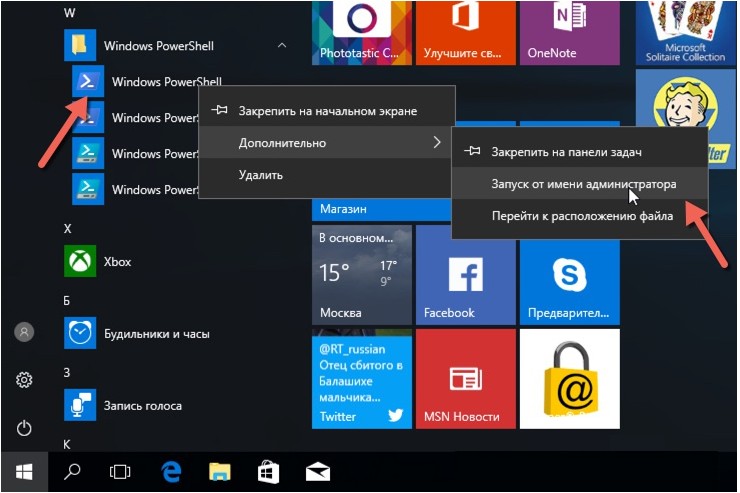This screenshot has width=740, height=493.
Task: Choose Закрепить на панели задач
Action: (x=580, y=152)
